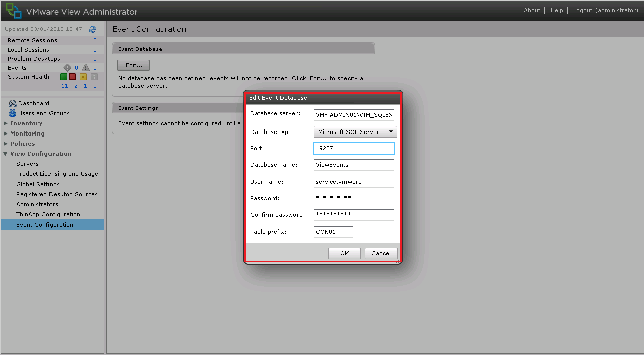Cancel the Edit Event Database dialog
Image resolution: width=644 pixels, height=355 pixels.
381,253
